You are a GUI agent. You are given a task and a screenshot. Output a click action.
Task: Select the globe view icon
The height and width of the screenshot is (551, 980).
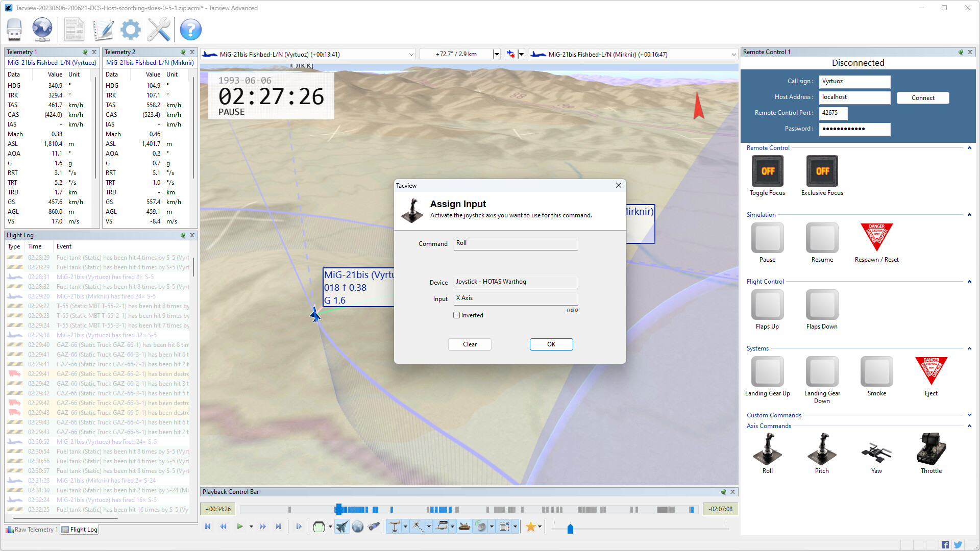pos(357,527)
